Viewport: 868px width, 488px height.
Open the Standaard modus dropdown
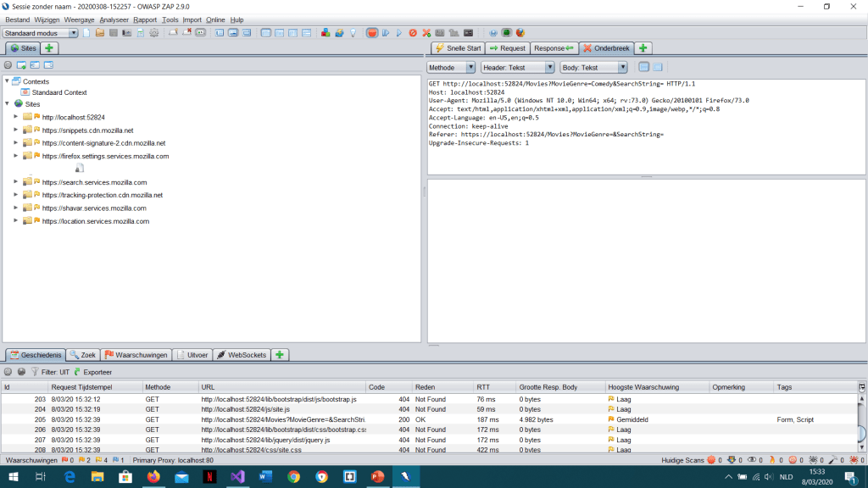(40, 33)
